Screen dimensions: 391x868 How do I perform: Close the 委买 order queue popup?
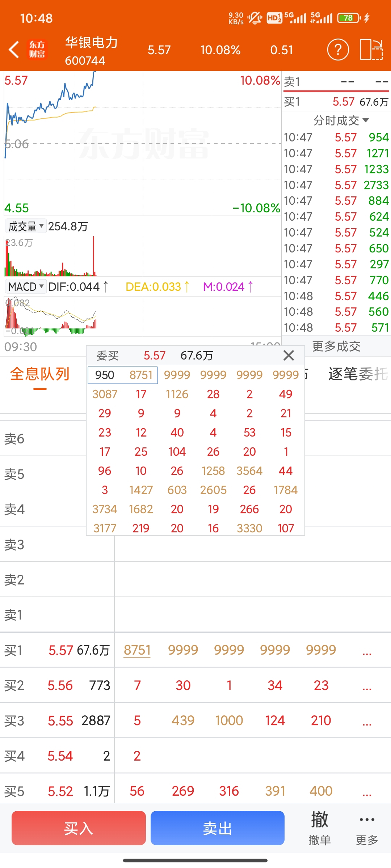pyautogui.click(x=289, y=355)
